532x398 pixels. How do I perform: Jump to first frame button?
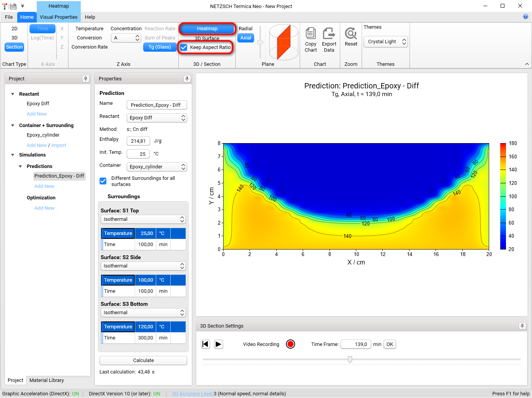(206, 344)
